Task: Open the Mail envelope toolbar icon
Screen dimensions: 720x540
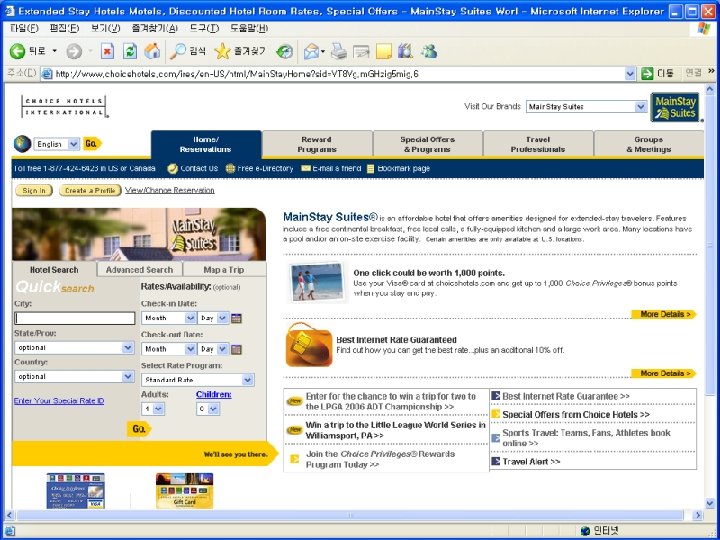Action: (312, 51)
